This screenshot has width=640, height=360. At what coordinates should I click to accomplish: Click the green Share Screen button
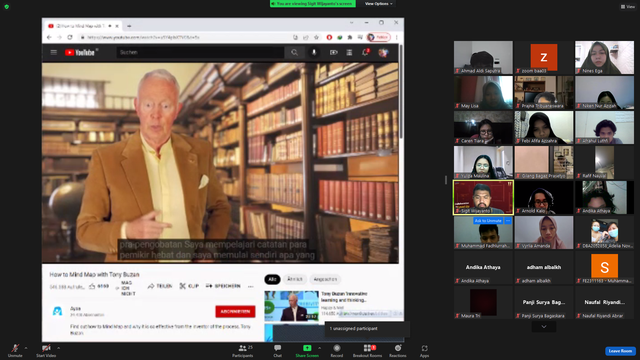point(307,351)
